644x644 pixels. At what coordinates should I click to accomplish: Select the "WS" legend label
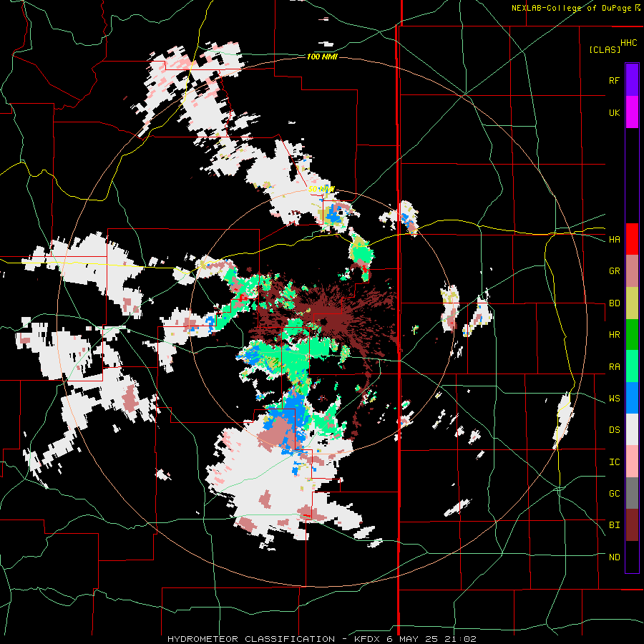point(614,399)
